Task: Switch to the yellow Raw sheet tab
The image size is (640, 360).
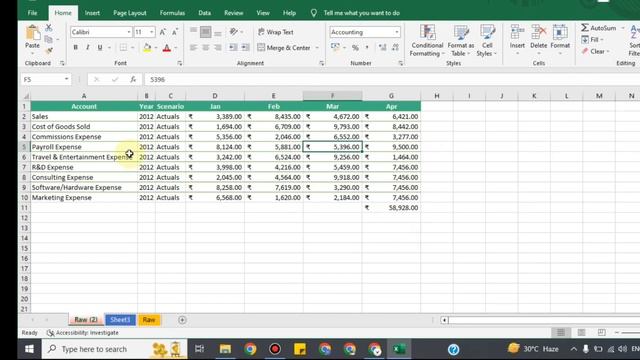Action: pyautogui.click(x=149, y=320)
